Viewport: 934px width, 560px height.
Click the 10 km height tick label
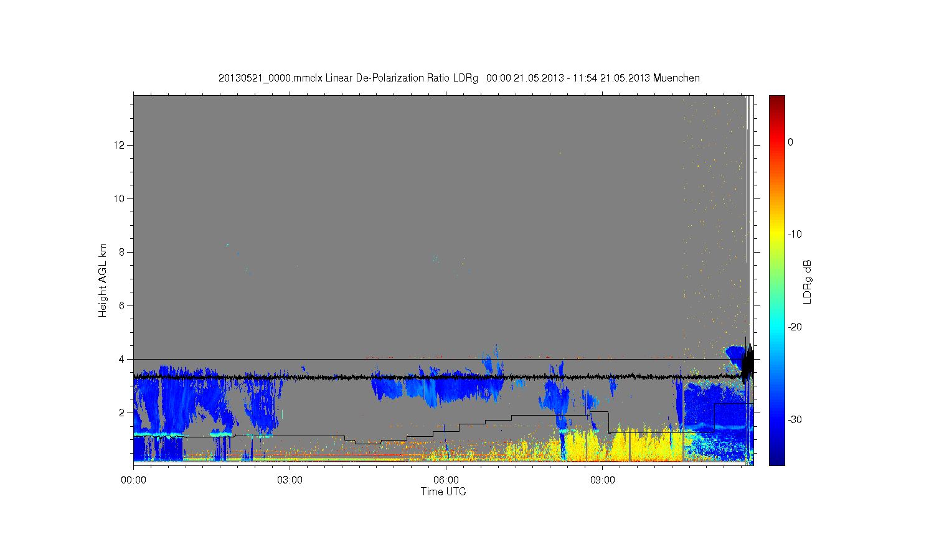coord(120,198)
